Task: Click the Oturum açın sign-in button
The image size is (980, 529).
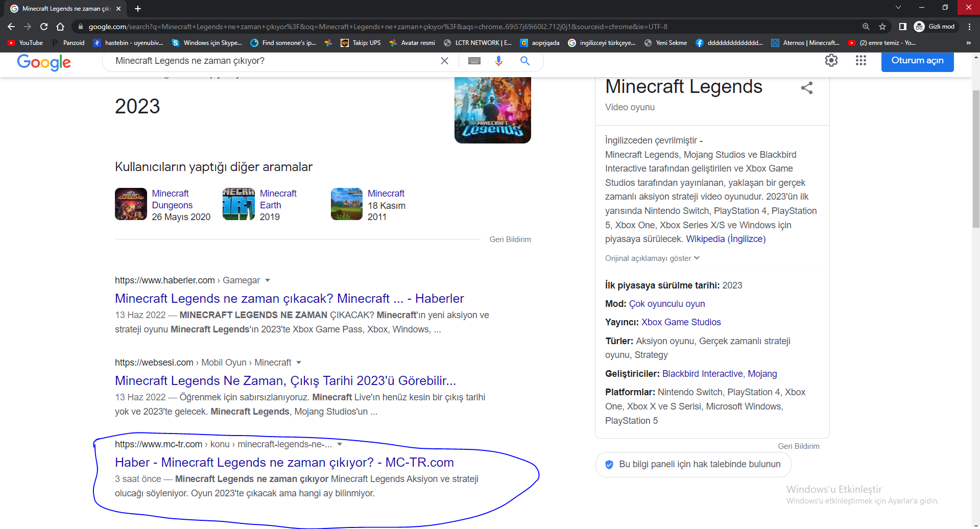Action: [917, 61]
